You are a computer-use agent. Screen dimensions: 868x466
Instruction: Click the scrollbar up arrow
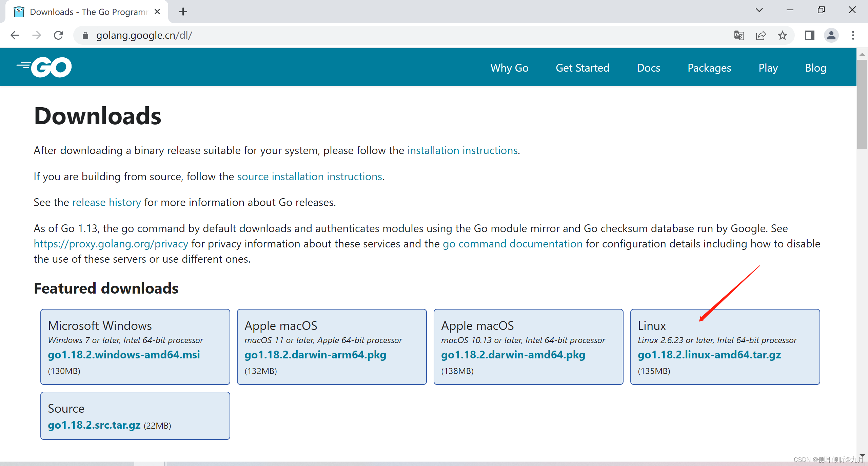tap(862, 54)
